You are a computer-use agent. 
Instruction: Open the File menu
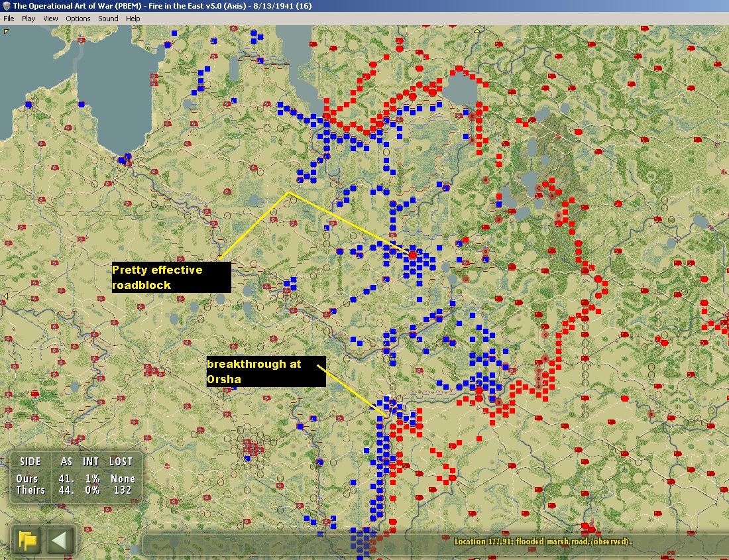[x=9, y=19]
